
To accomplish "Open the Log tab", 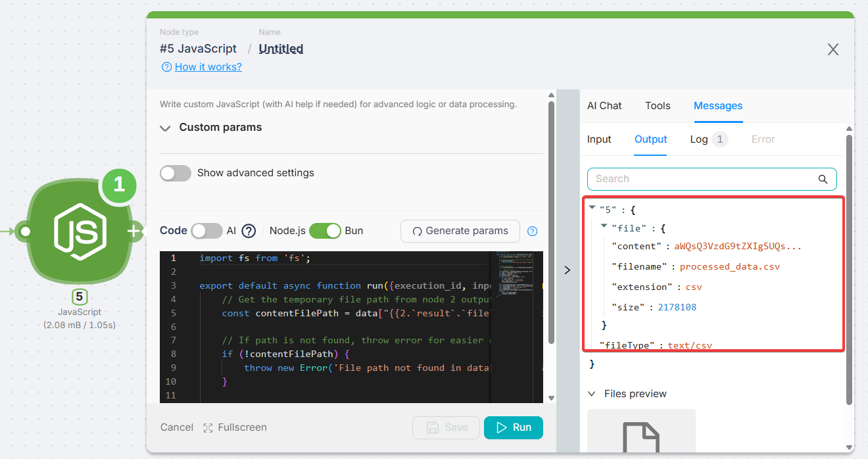I will tap(699, 139).
